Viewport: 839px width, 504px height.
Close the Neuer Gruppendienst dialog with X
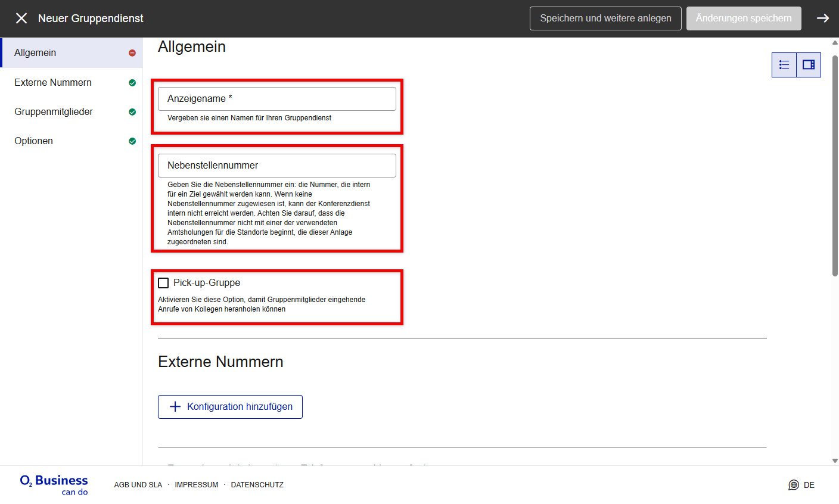pyautogui.click(x=21, y=18)
